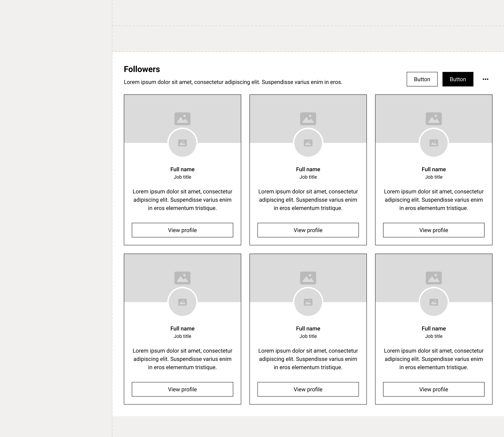The width and height of the screenshot is (504, 437).
Task: Click cover image placeholder icon on top-right card
Action: 434,119
